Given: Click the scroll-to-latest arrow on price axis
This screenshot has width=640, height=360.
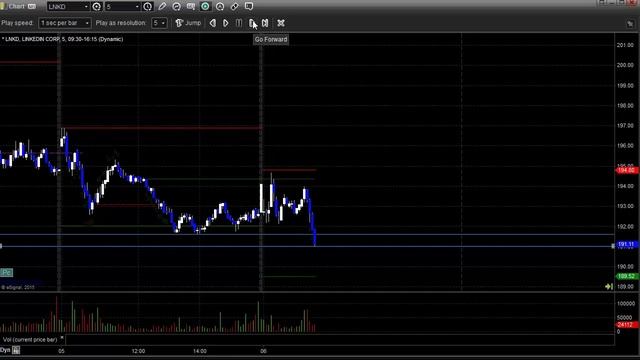Looking at the screenshot, I should [609, 287].
